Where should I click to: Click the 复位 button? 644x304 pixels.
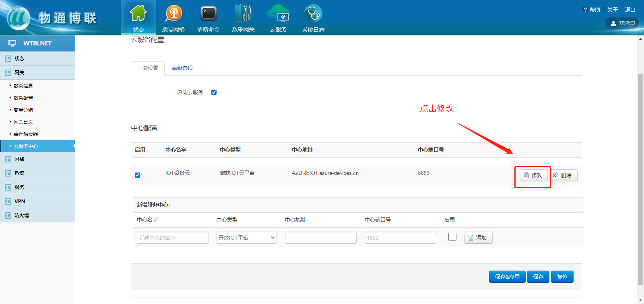[x=562, y=277]
